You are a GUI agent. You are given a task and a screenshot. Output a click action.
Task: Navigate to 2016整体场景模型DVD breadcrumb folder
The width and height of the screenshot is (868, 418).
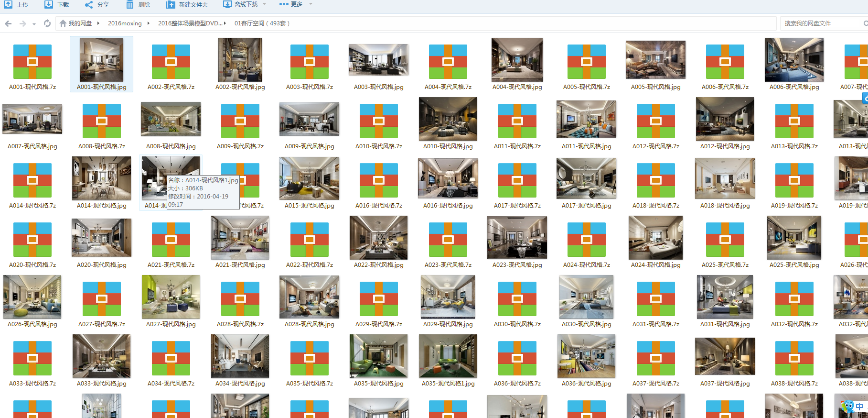[x=190, y=23]
